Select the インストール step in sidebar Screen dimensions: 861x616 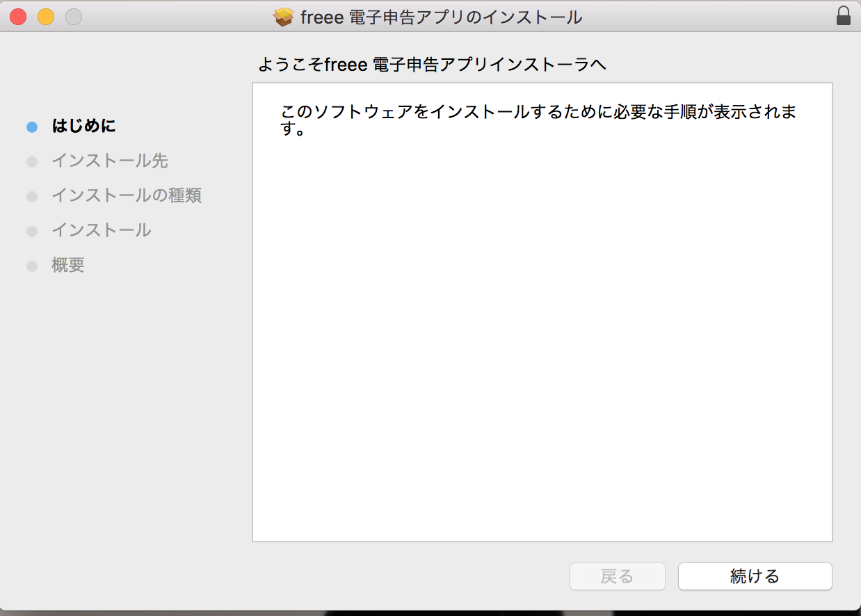pos(101,230)
